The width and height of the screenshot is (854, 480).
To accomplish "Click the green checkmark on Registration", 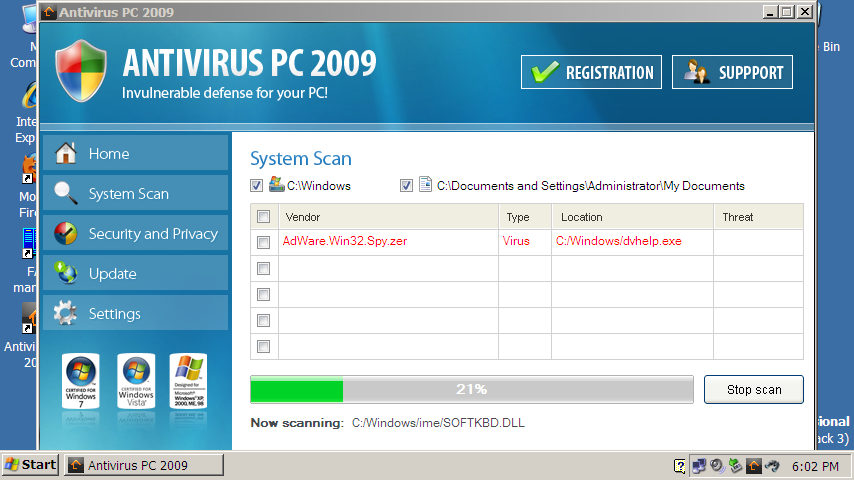I will click(545, 71).
